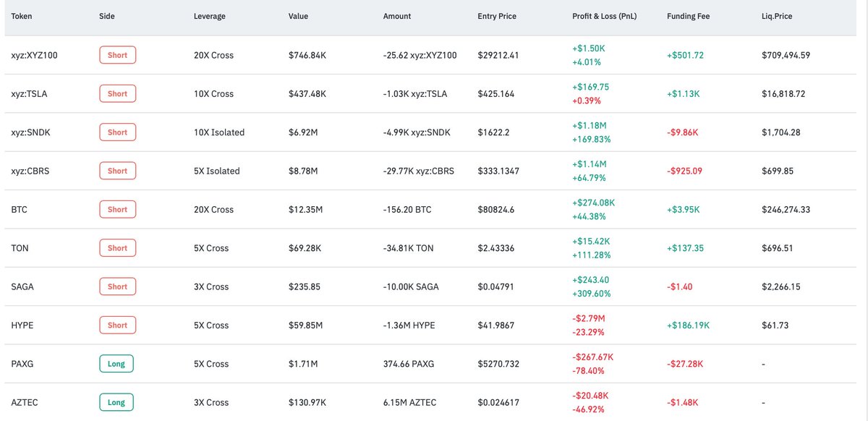Click the -156.20 BTC amount cell
The height and width of the screenshot is (421, 868).
[x=407, y=209]
